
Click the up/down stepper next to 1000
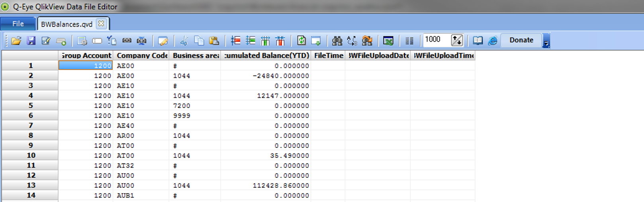pyautogui.click(x=457, y=40)
